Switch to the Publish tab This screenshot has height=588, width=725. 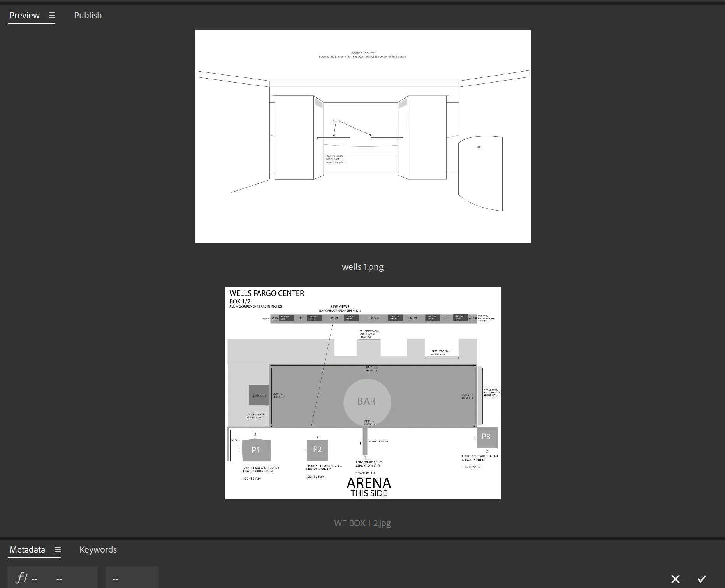click(88, 15)
